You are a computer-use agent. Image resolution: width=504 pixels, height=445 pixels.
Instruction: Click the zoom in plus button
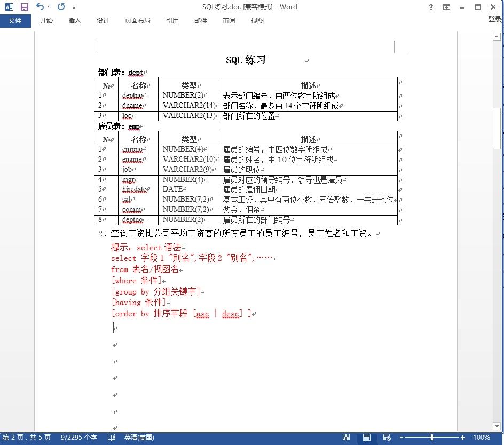(463, 438)
